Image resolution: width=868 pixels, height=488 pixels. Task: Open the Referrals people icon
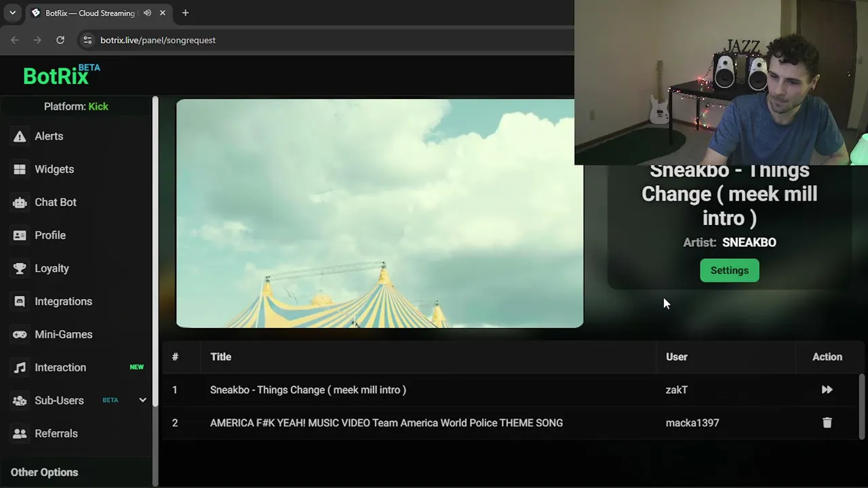click(20, 434)
